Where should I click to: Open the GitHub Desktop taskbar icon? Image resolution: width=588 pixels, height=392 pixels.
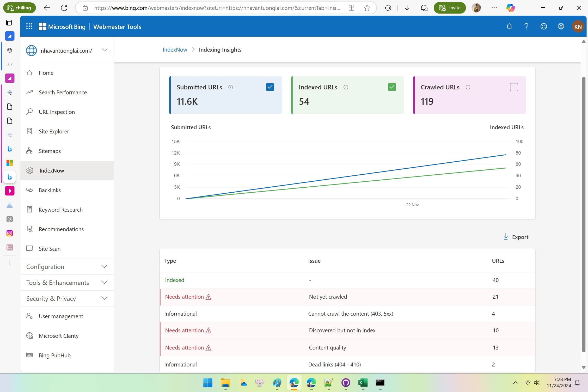[346, 383]
